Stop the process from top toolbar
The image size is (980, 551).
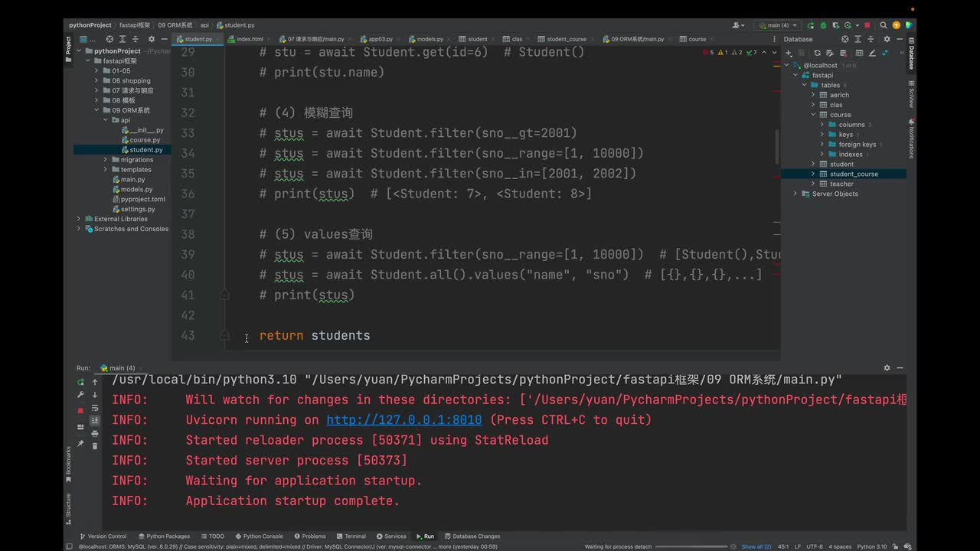[867, 25]
